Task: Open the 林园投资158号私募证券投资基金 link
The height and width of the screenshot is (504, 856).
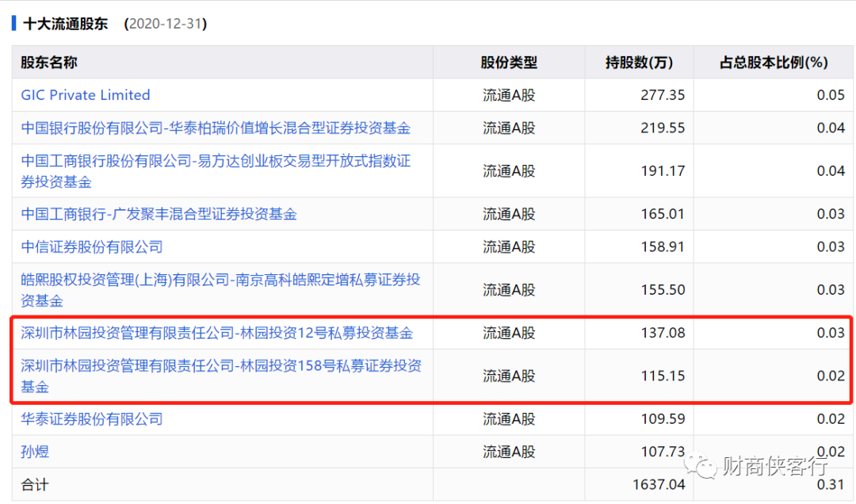Action: (x=221, y=376)
